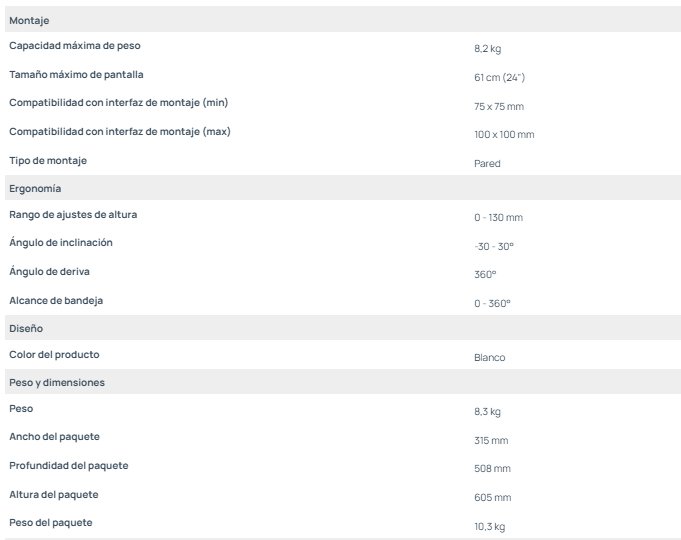Click the 0 - 360° Alcance de bandeja value
The width and height of the screenshot is (681, 540).
coord(492,303)
